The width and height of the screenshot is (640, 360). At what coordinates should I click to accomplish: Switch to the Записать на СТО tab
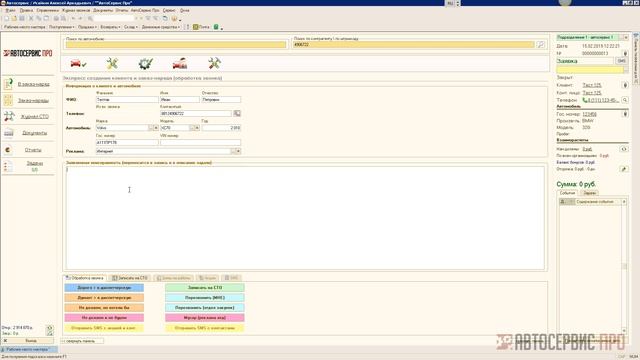pyautogui.click(x=130, y=278)
